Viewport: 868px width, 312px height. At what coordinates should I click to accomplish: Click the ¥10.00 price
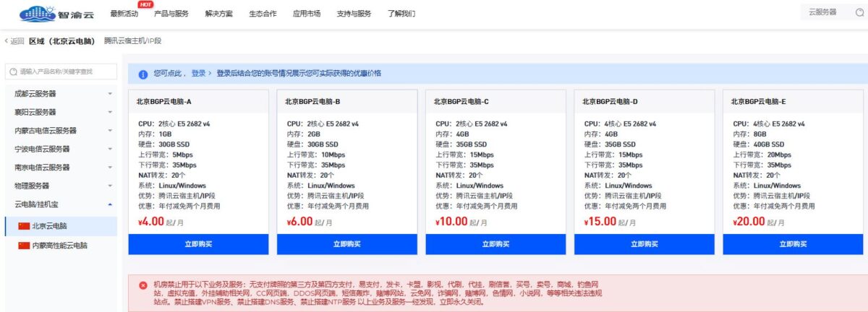coord(451,222)
